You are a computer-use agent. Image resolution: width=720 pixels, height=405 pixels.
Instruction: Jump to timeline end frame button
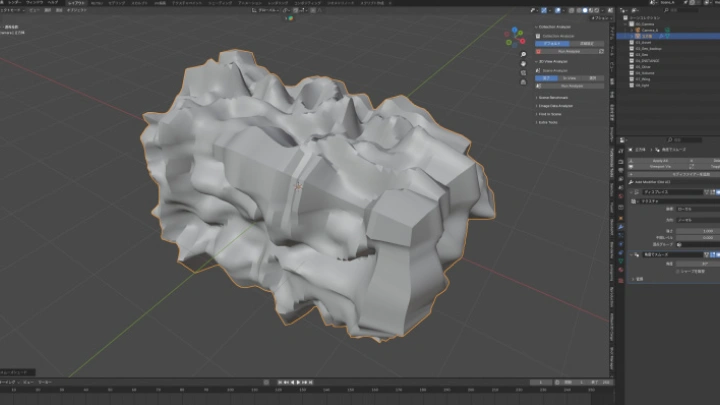pos(311,382)
